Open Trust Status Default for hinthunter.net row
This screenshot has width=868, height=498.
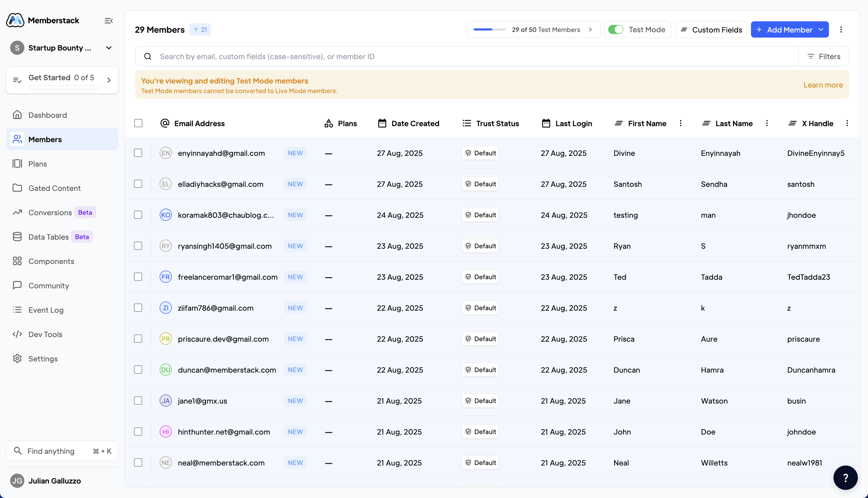pos(480,432)
